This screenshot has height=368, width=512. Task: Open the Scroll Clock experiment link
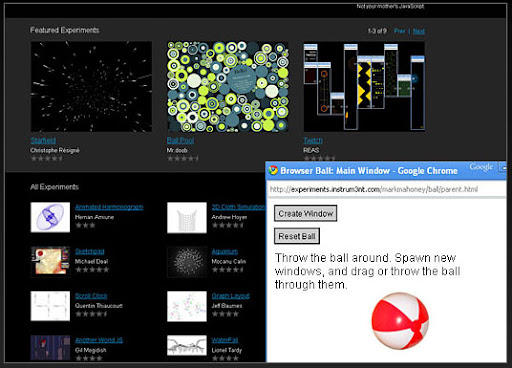click(91, 296)
